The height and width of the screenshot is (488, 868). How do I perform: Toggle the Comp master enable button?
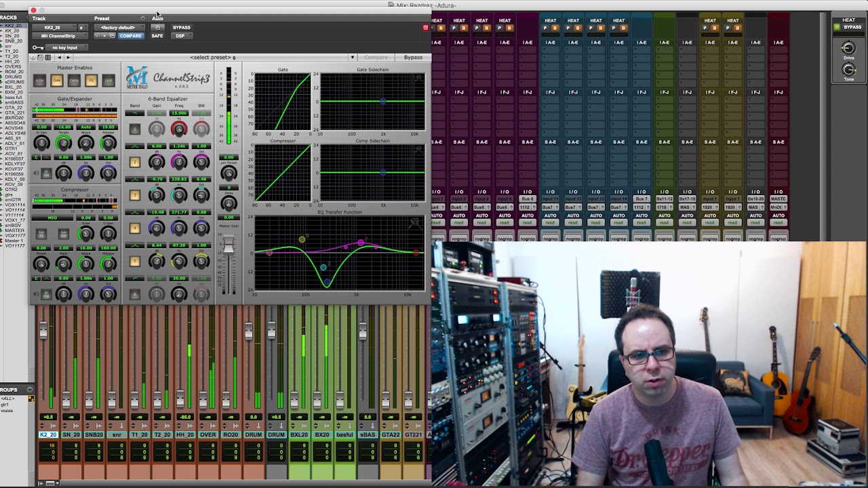(74, 81)
